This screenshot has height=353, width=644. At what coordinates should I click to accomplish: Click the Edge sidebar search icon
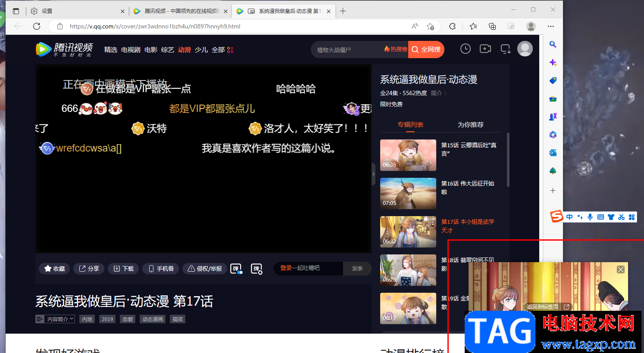pos(553,44)
